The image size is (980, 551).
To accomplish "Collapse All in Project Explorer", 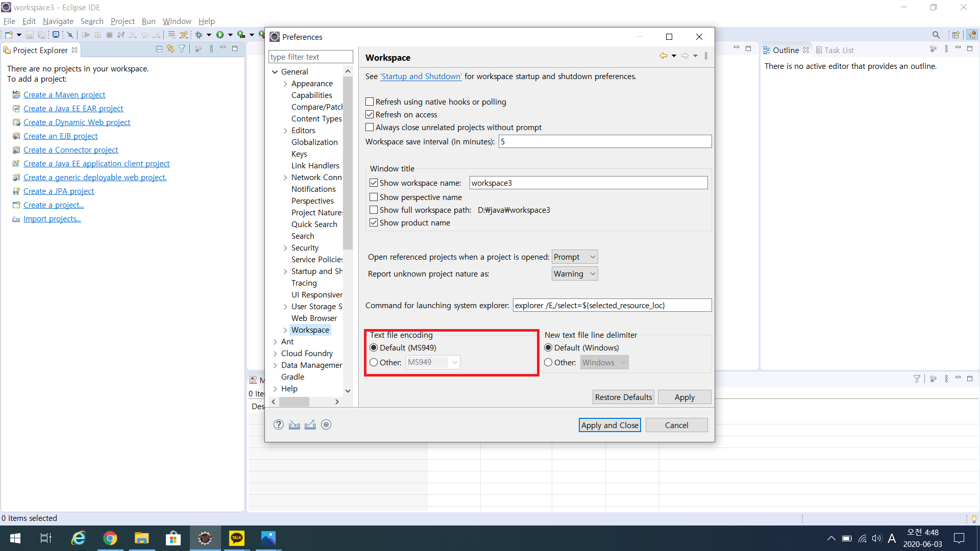I will pos(159,49).
